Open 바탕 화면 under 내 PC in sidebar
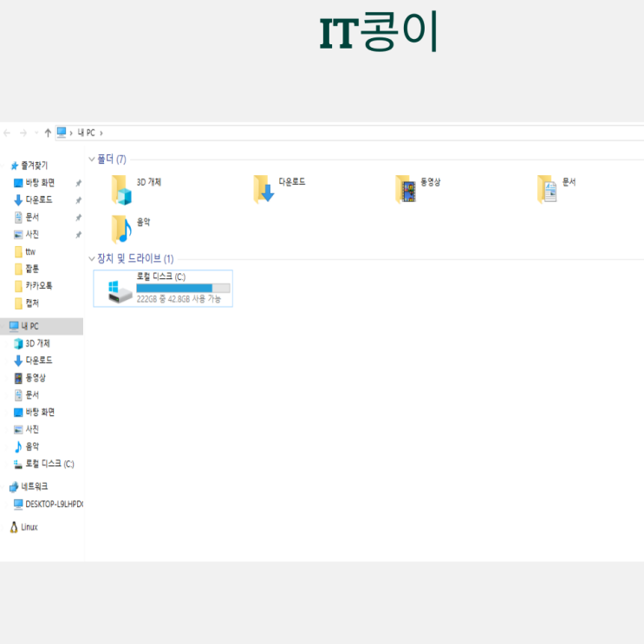 coord(40,413)
